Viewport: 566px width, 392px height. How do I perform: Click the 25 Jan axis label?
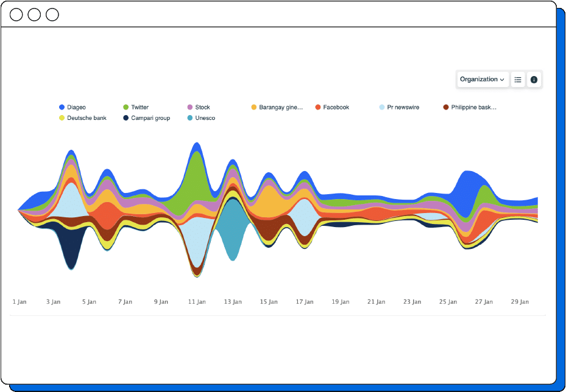point(448,302)
